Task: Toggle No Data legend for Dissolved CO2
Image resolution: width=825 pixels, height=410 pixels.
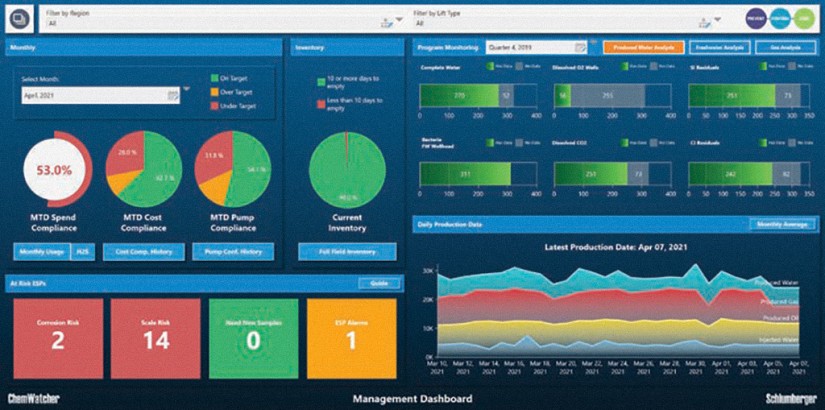Action: click(x=660, y=142)
